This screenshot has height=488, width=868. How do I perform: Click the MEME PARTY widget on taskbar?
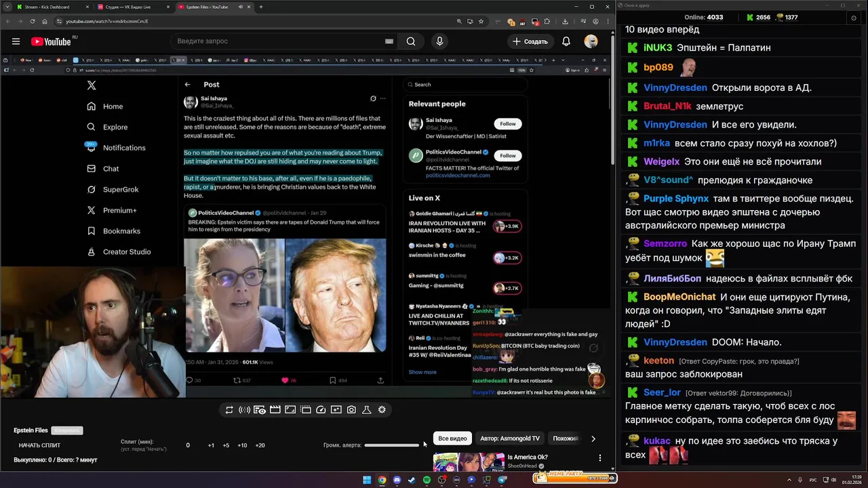point(575,478)
